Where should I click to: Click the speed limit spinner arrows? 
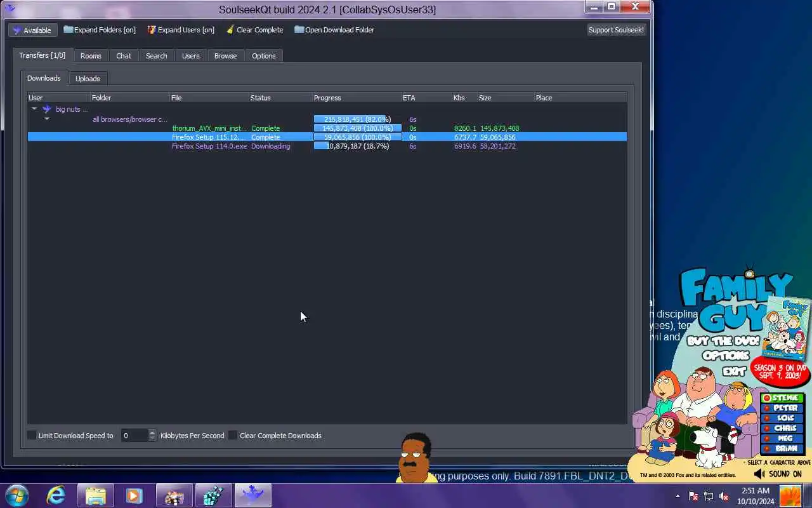[x=152, y=435]
